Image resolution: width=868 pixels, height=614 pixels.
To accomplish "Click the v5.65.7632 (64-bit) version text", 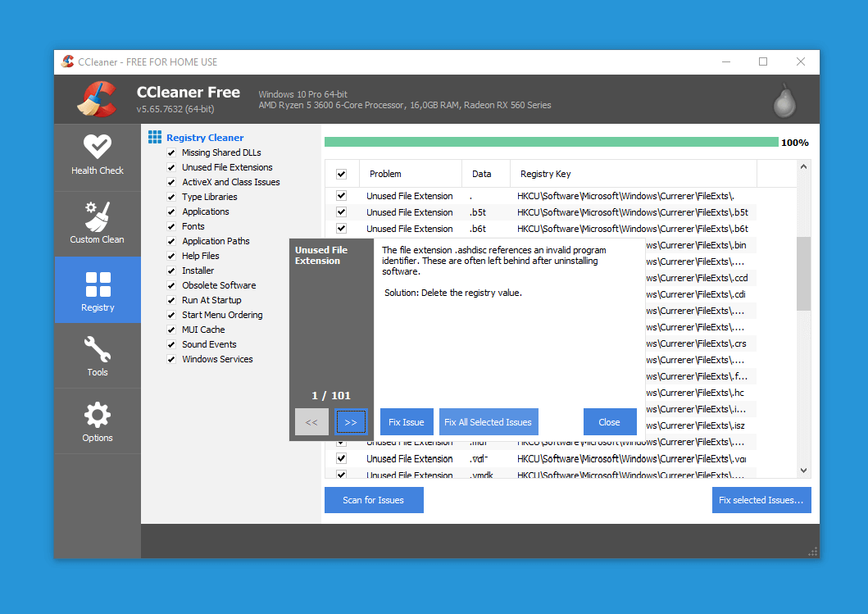I will coord(175,109).
